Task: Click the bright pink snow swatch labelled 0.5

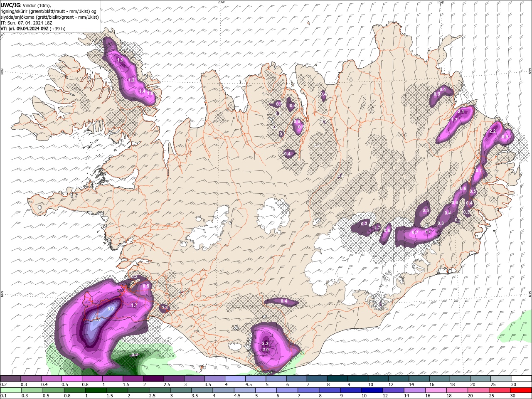Action: point(71,379)
